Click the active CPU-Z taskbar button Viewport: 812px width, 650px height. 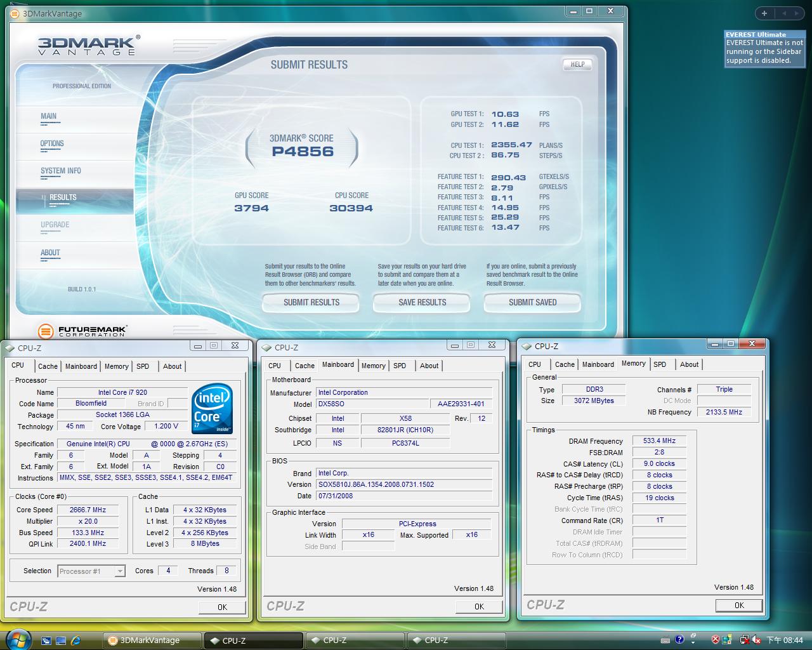pyautogui.click(x=254, y=640)
